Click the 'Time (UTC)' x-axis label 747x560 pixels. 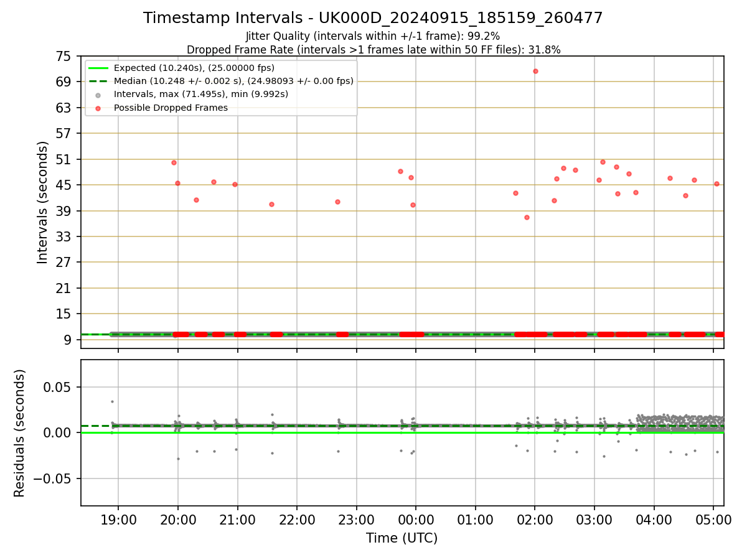tap(402, 538)
